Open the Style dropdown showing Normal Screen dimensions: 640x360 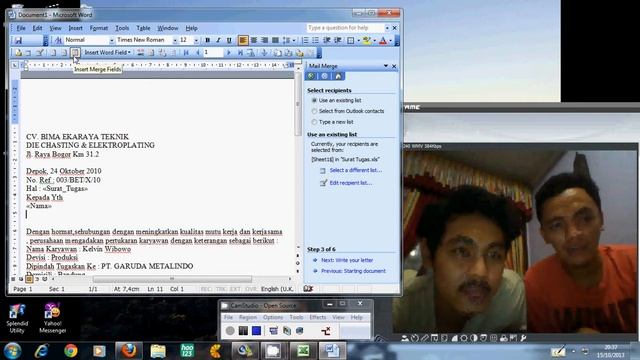pyautogui.click(x=111, y=40)
